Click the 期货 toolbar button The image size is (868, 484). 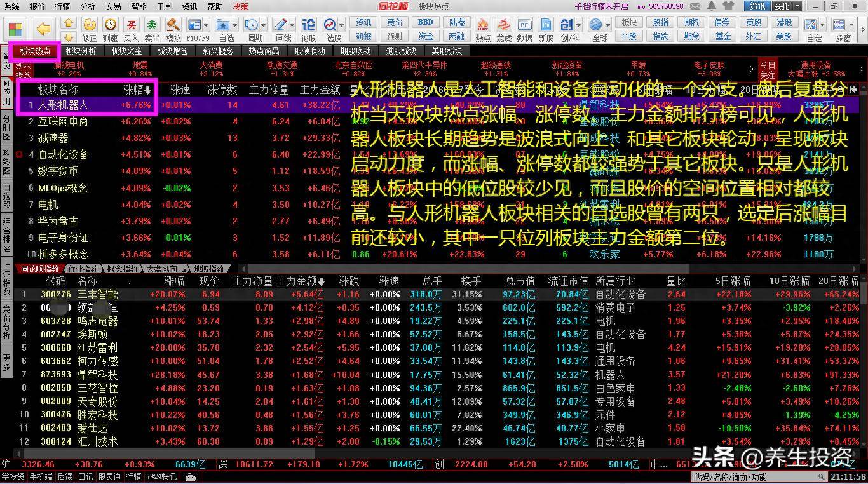click(692, 36)
